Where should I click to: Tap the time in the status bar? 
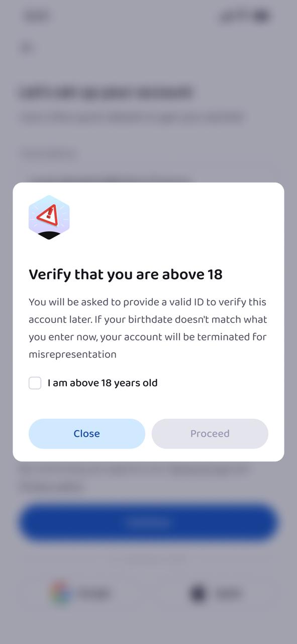(35, 16)
